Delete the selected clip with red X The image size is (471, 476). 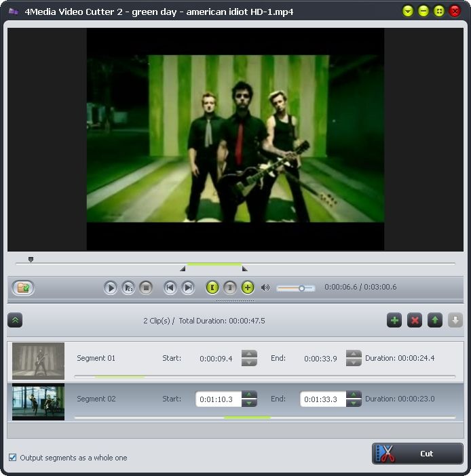[415, 320]
